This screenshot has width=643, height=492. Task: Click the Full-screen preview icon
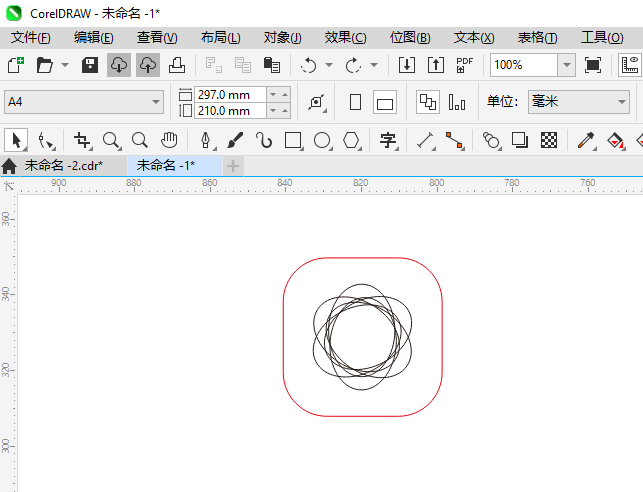click(x=593, y=65)
